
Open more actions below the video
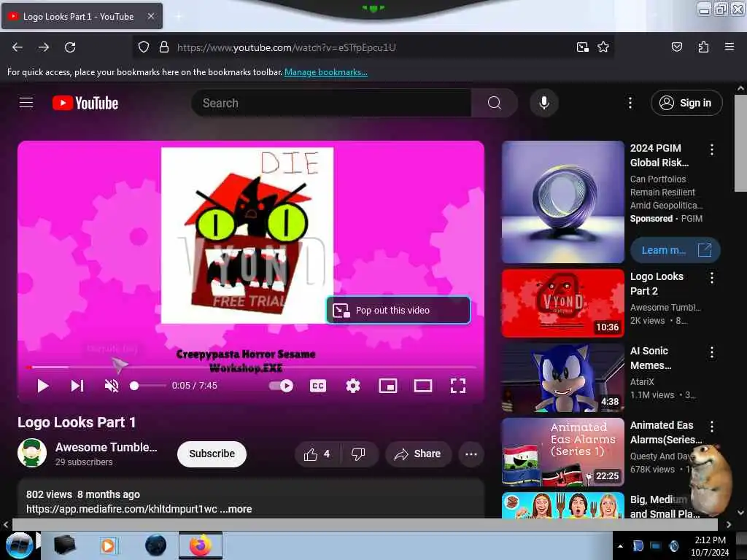click(471, 454)
